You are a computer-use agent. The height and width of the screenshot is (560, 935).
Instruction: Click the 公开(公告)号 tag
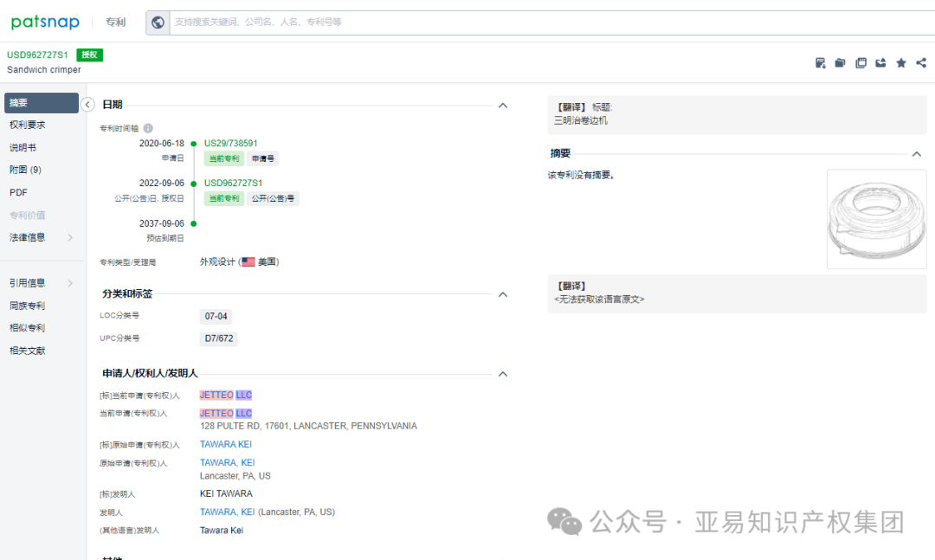[273, 198]
